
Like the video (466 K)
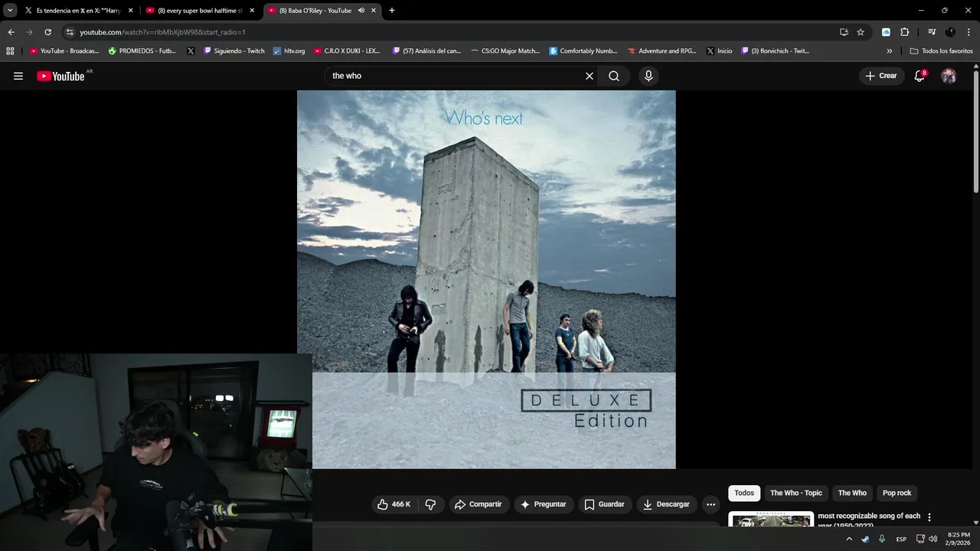point(394,504)
